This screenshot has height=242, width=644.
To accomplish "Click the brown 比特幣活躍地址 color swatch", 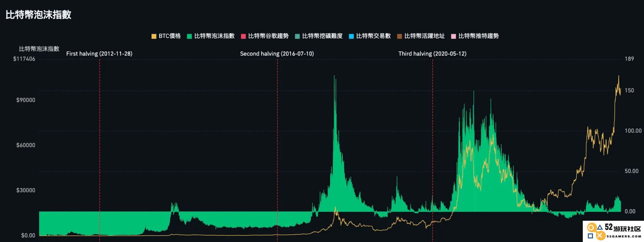I will [x=399, y=36].
